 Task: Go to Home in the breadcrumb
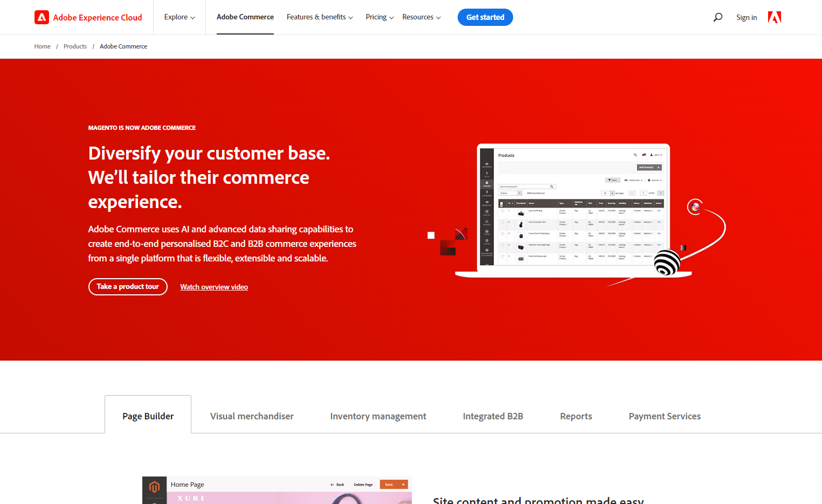[43, 46]
